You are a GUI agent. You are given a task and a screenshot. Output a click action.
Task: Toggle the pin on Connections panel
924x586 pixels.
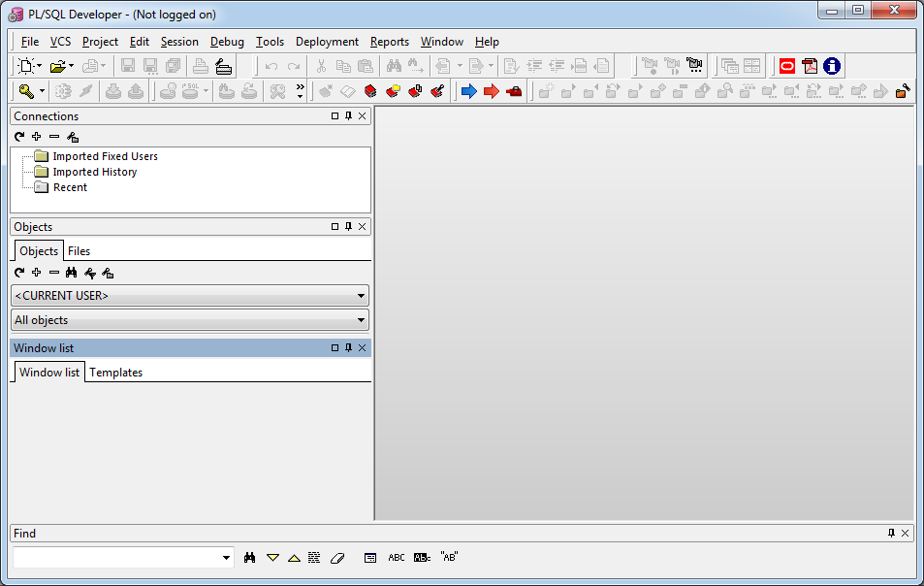coord(348,116)
